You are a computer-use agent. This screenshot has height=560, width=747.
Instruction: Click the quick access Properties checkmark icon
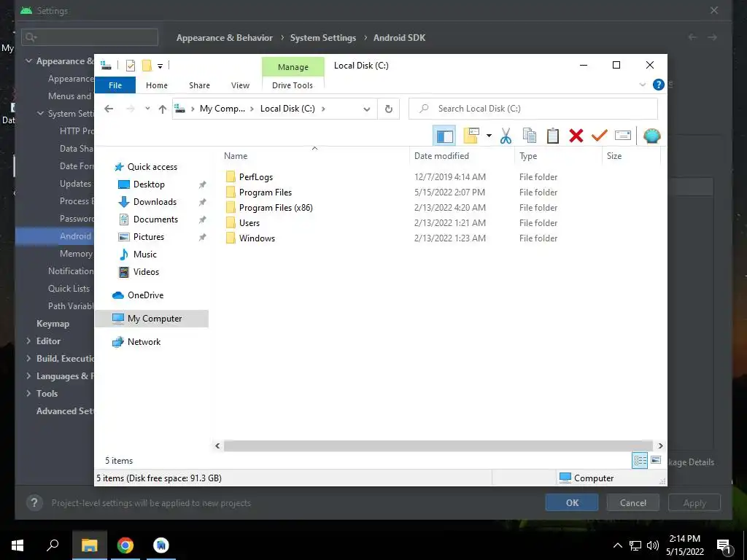click(130, 66)
